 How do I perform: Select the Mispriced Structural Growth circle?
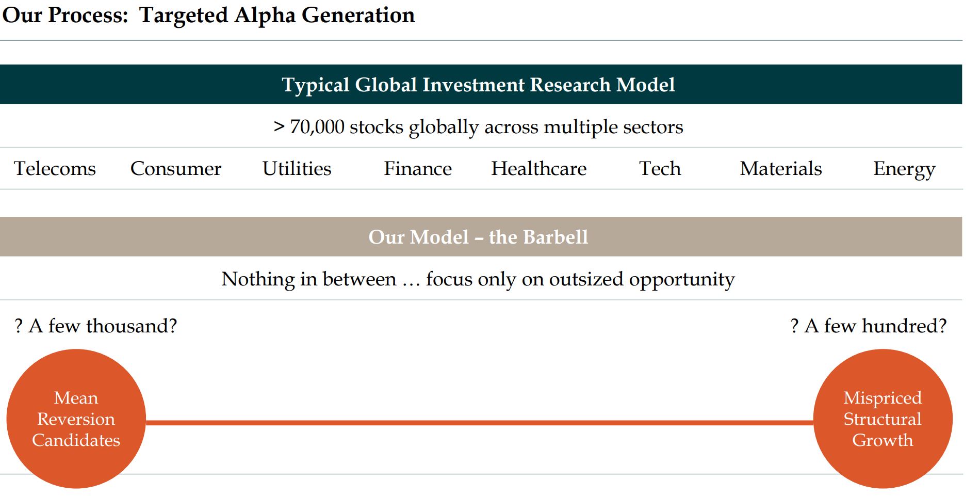coord(883,419)
